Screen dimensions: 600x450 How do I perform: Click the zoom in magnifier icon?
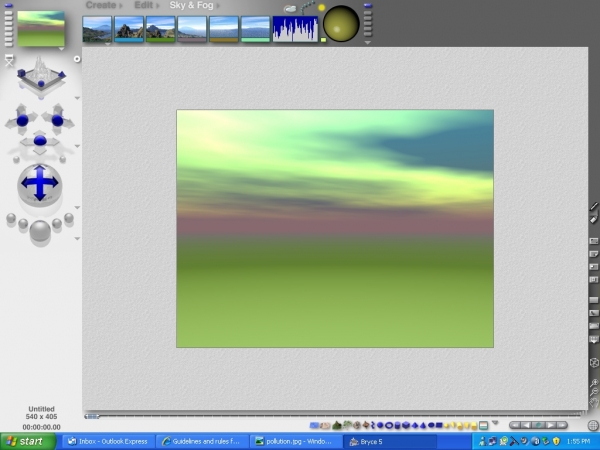pos(594,382)
